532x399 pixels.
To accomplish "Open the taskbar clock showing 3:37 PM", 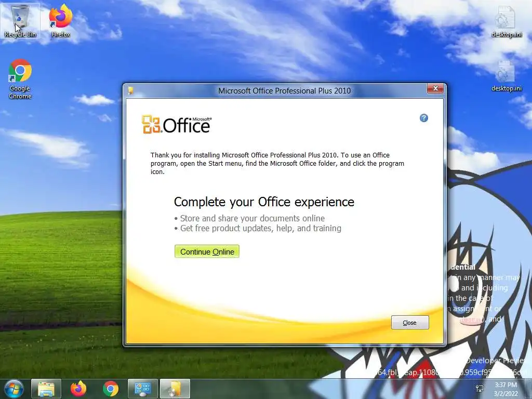I will (506, 389).
